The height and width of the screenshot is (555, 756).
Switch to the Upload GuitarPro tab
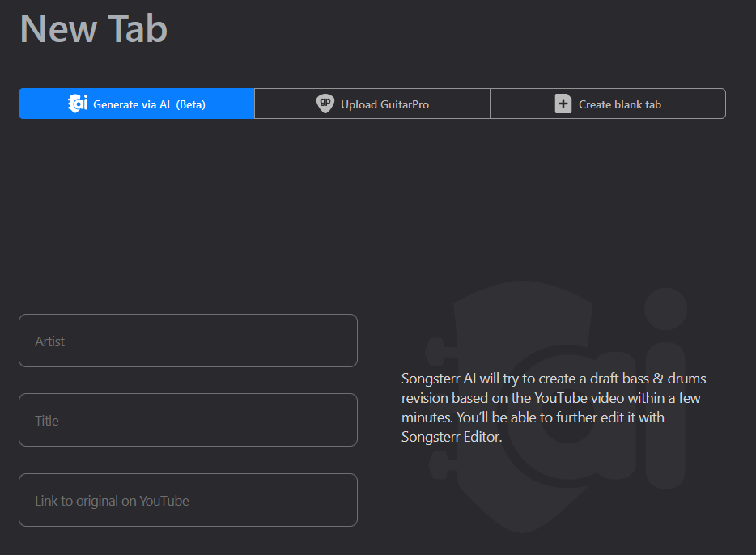[x=372, y=104]
